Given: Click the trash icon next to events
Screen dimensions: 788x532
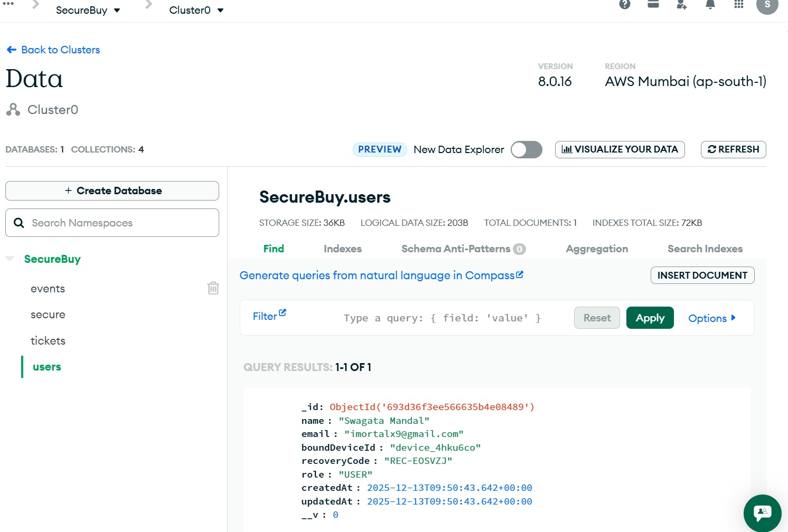Looking at the screenshot, I should (x=213, y=288).
